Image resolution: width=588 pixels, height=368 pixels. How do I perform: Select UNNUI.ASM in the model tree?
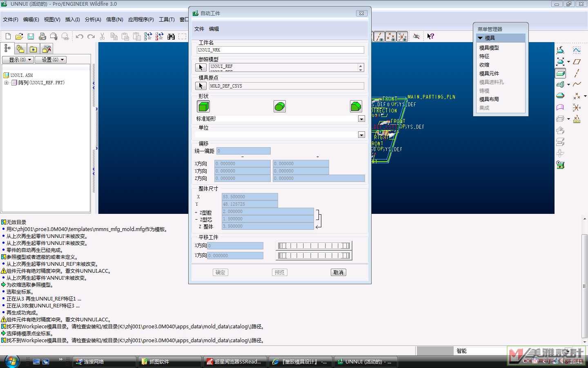pyautogui.click(x=22, y=75)
